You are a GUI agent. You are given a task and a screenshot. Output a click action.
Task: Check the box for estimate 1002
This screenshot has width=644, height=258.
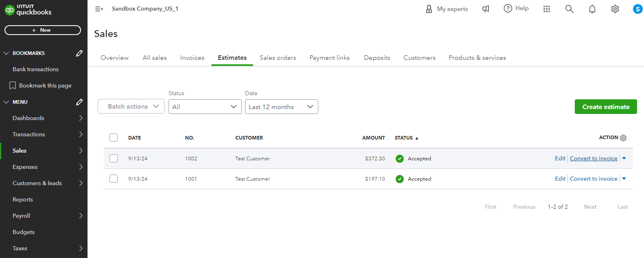click(114, 158)
